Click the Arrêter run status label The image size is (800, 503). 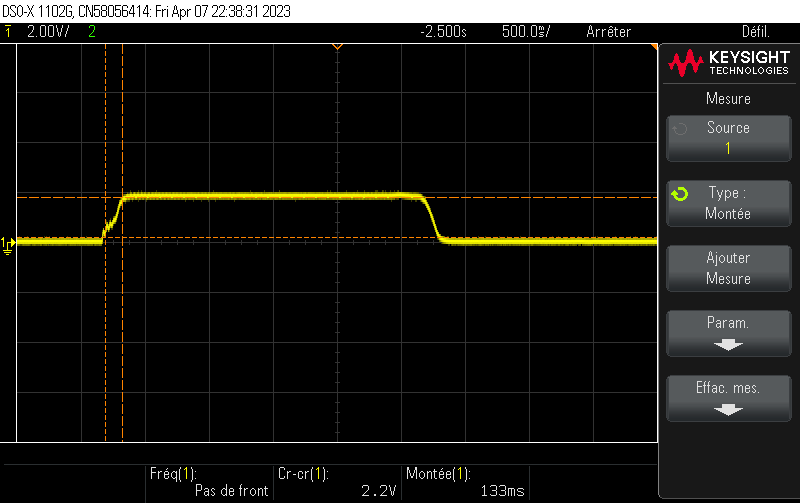coord(609,32)
